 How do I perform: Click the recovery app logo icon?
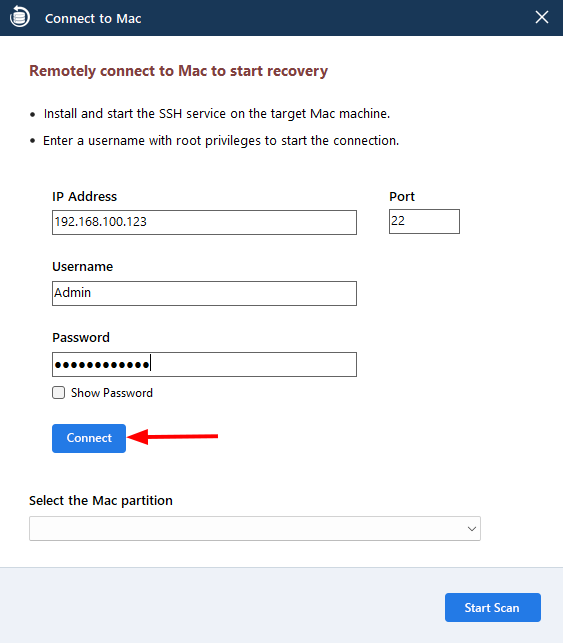[20, 17]
